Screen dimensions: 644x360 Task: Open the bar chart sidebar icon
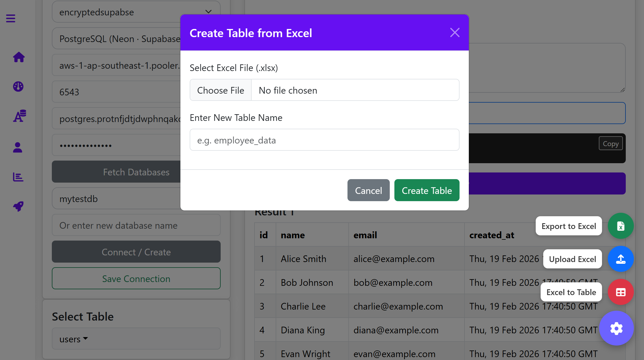tap(18, 177)
